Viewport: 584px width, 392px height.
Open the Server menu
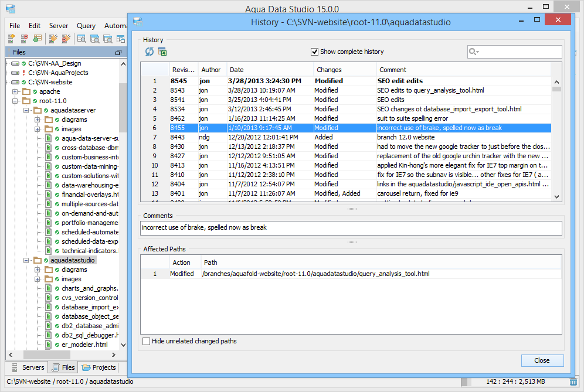coord(59,26)
